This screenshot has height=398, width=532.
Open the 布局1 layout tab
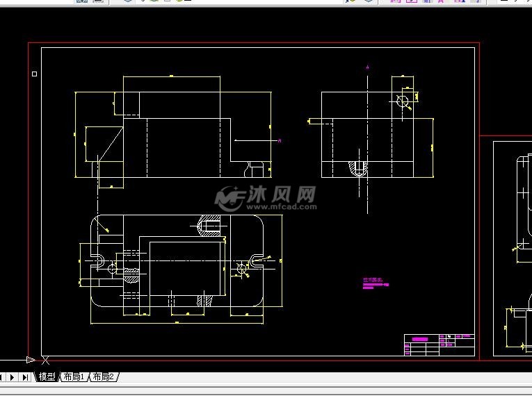tap(73, 377)
